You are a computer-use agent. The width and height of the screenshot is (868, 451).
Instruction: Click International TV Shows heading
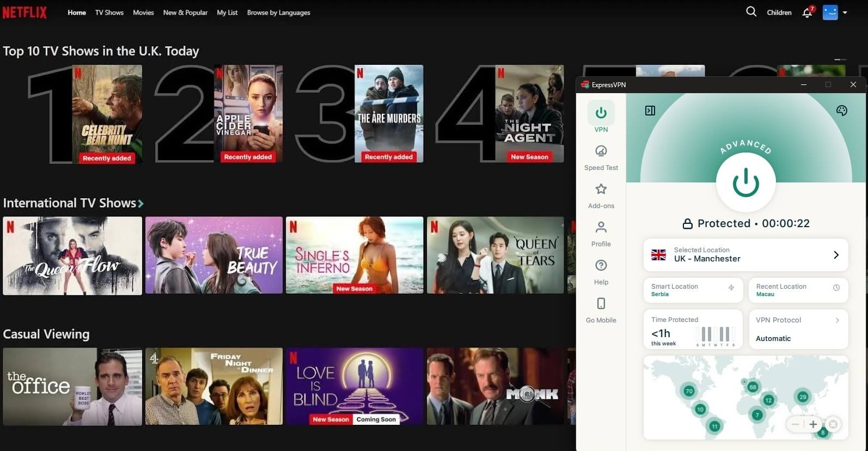click(x=70, y=203)
